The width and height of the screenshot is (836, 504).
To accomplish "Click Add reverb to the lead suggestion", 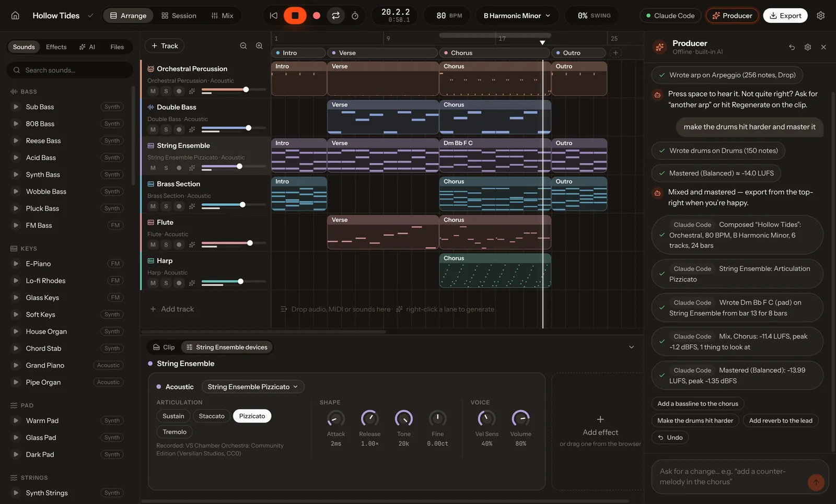I will (781, 420).
